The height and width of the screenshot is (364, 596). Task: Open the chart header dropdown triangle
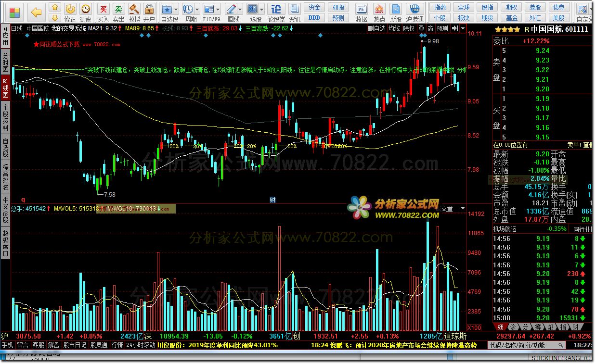(x=463, y=28)
